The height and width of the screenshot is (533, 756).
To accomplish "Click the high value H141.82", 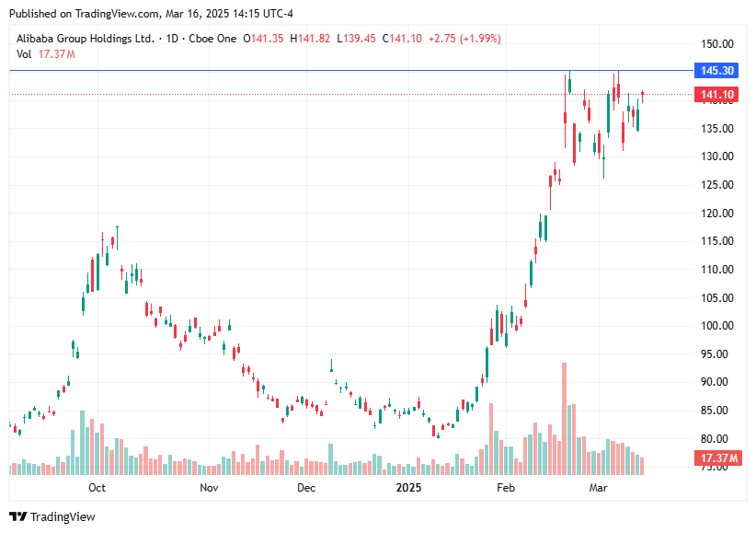I will pos(310,39).
